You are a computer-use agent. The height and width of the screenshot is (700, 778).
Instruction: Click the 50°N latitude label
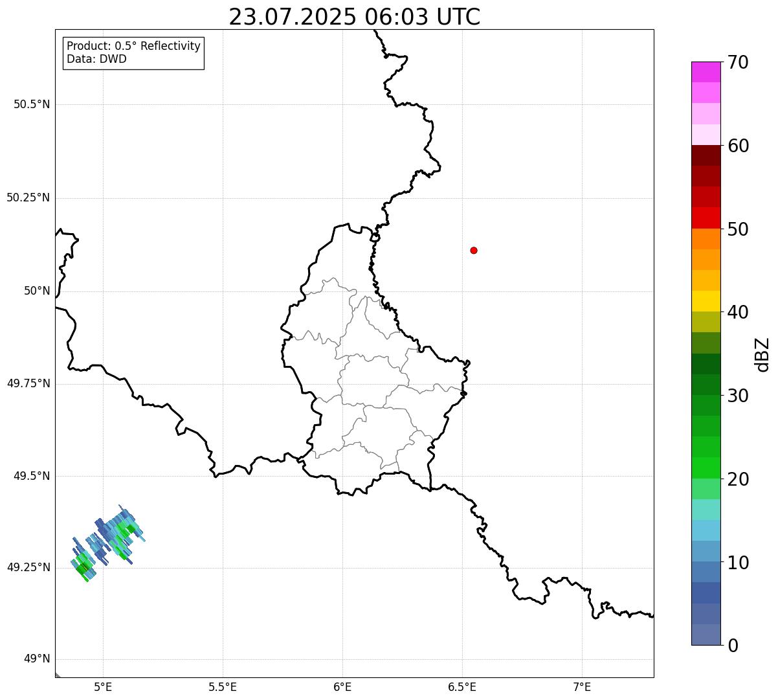[x=37, y=291]
